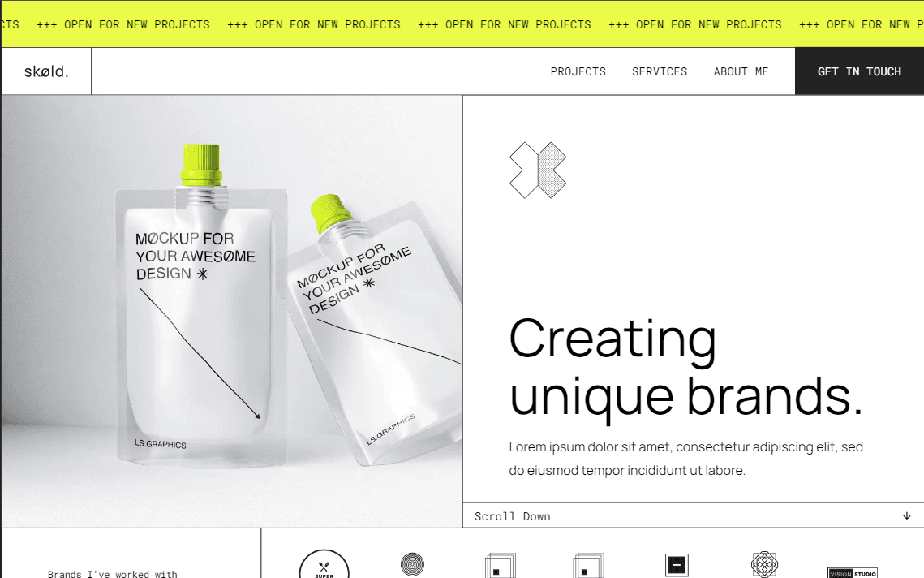Click the Lorem ipsum description paragraph

[x=686, y=459]
